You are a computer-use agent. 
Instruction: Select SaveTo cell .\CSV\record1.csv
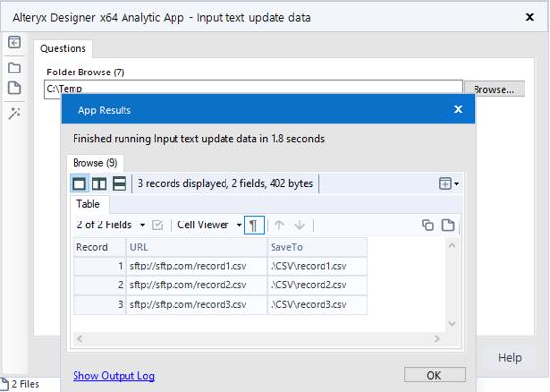point(317,266)
